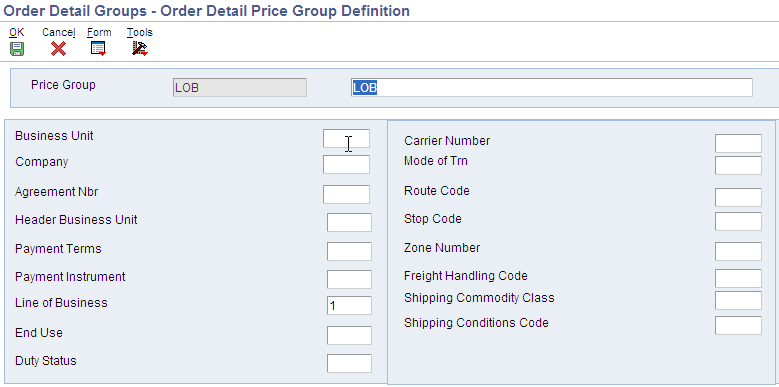Open the Tools menu label
Image resolution: width=779 pixels, height=387 pixels.
coord(140,32)
